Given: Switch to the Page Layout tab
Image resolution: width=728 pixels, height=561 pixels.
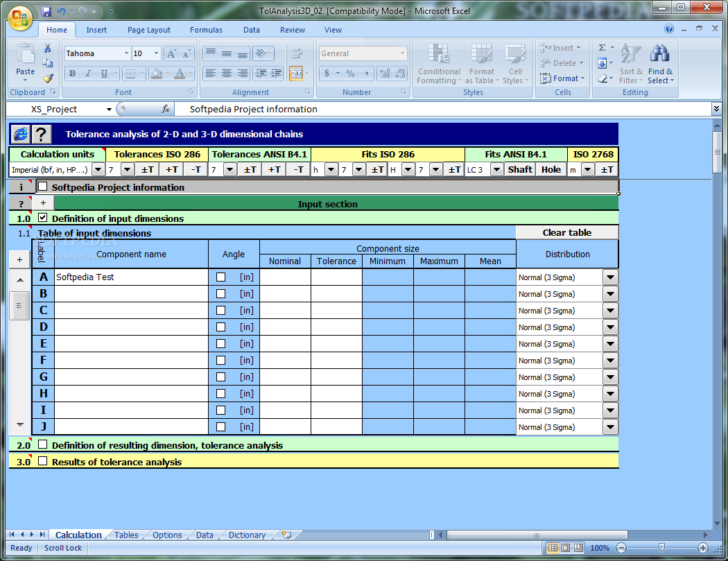Looking at the screenshot, I should 148,30.
